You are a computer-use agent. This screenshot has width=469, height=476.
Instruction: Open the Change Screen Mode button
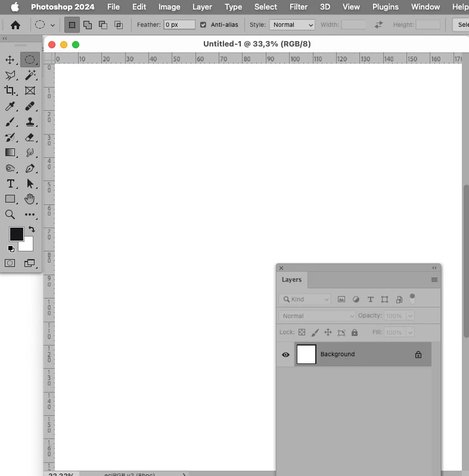[30, 263]
